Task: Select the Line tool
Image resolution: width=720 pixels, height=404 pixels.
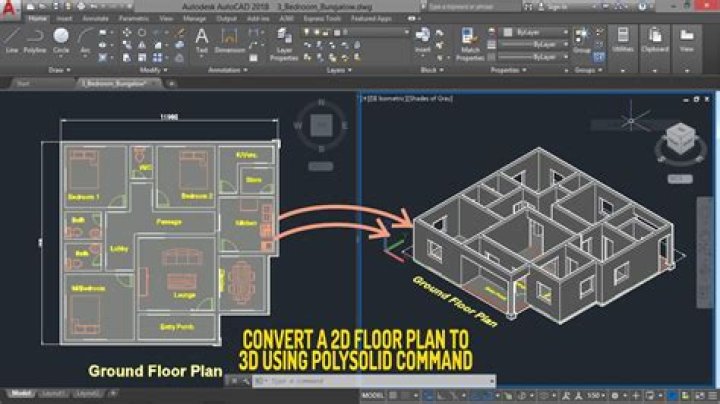Action: click(11, 40)
